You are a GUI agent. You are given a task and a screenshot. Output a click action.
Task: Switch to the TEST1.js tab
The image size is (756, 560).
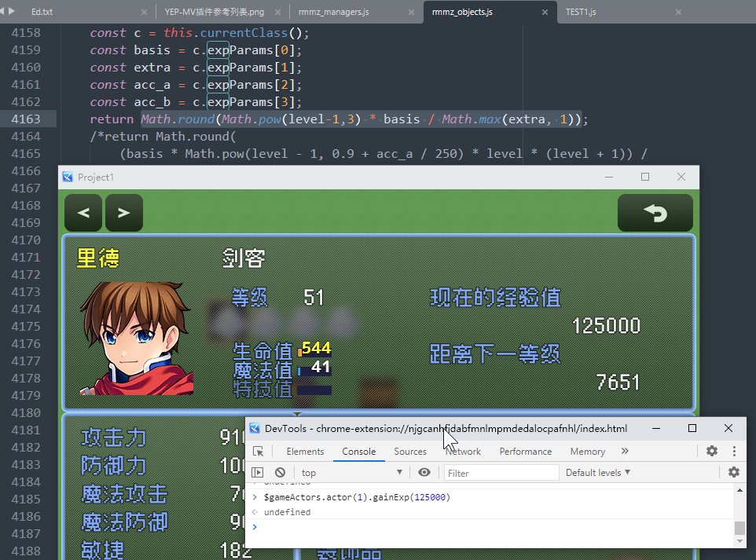pyautogui.click(x=581, y=12)
